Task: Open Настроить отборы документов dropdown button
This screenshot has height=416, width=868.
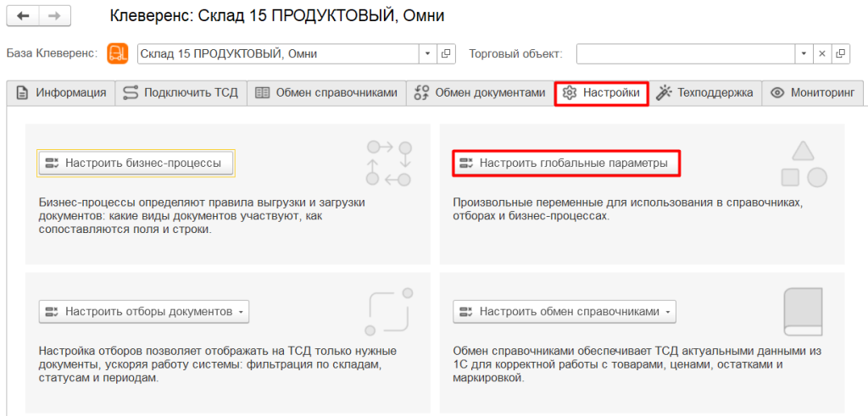Action: (144, 312)
